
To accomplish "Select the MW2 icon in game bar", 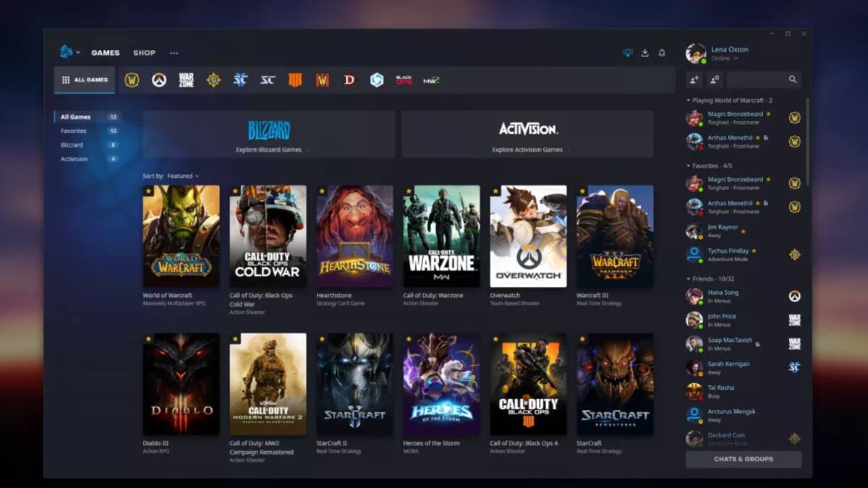I will (x=431, y=80).
